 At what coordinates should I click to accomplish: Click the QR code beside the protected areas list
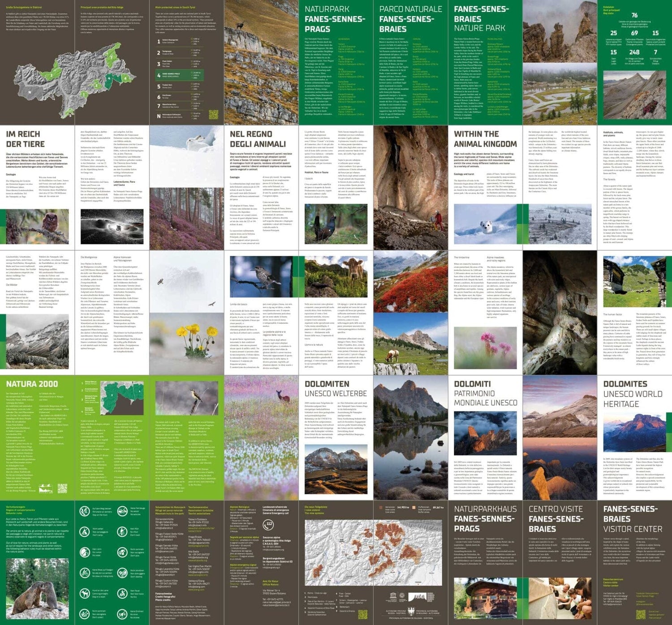tap(213, 115)
